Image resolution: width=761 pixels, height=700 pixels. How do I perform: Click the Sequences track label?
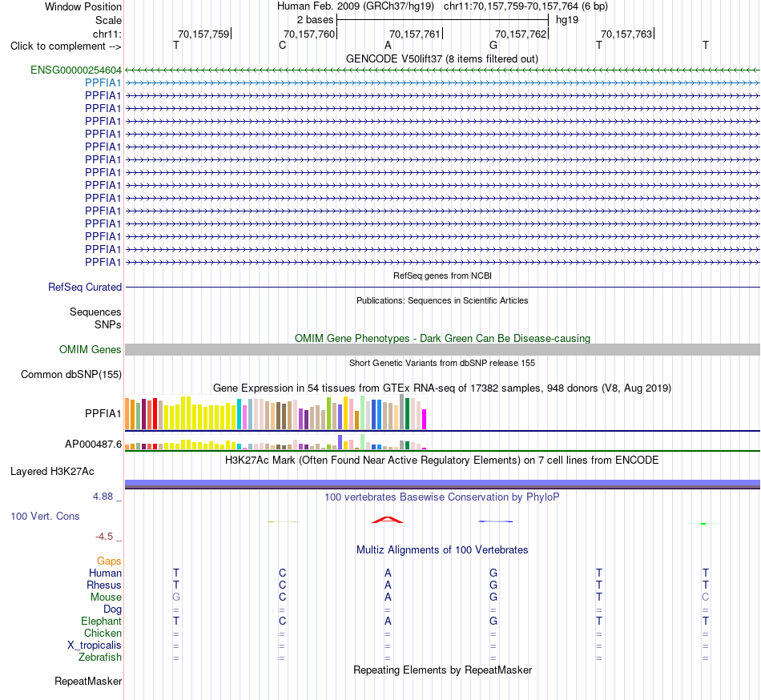[95, 312]
